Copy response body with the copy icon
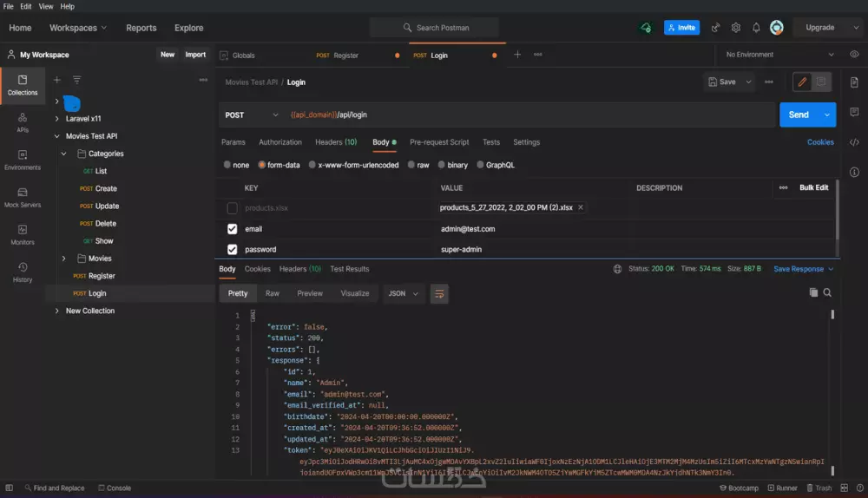The height and width of the screenshot is (498, 868). coord(813,292)
